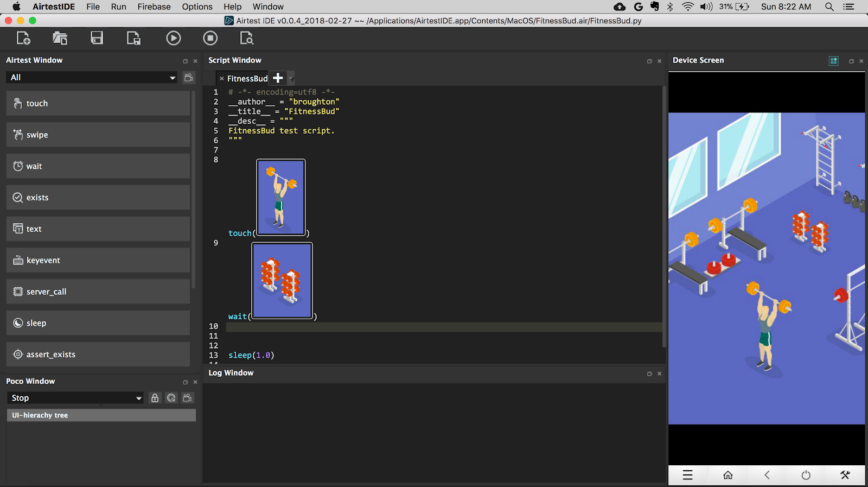This screenshot has height=487, width=868.
Task: Open the File menu
Action: [93, 7]
